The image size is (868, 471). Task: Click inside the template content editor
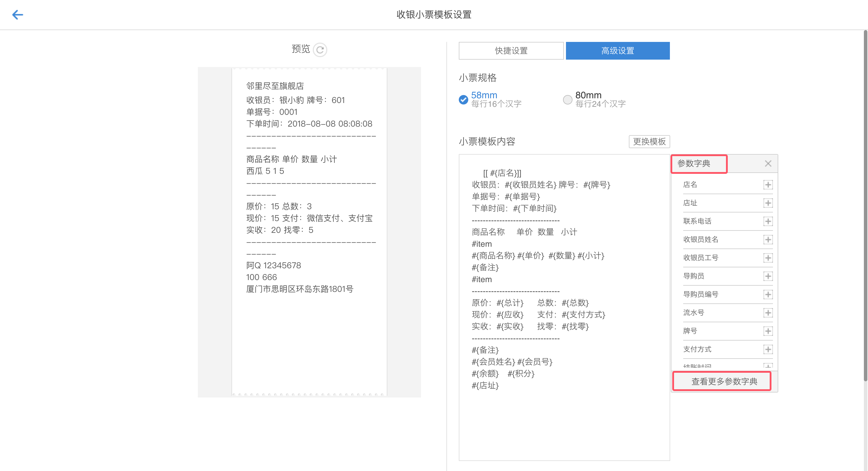(564, 307)
